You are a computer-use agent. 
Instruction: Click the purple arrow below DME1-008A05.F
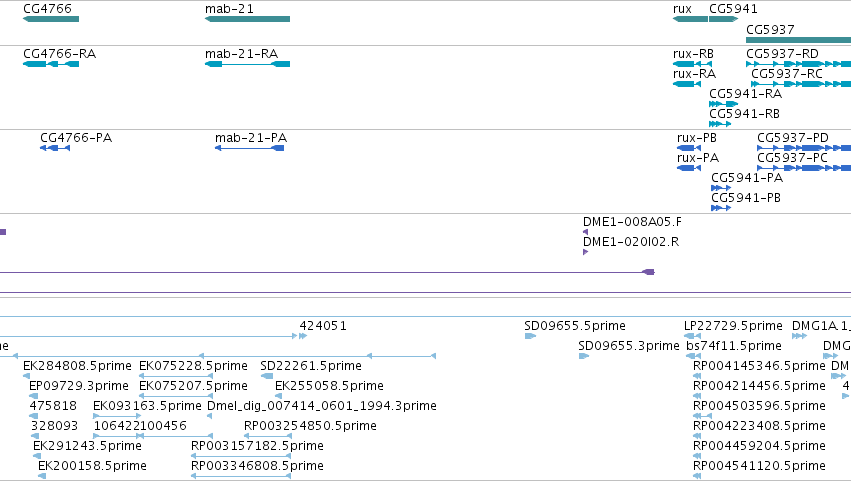point(585,232)
